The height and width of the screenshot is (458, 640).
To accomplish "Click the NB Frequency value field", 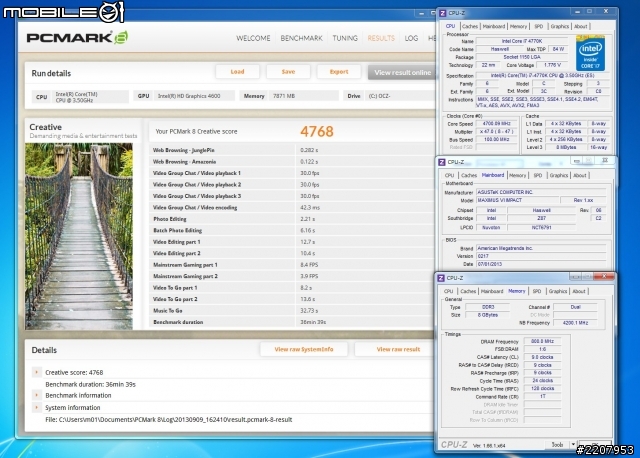I will tap(575, 322).
